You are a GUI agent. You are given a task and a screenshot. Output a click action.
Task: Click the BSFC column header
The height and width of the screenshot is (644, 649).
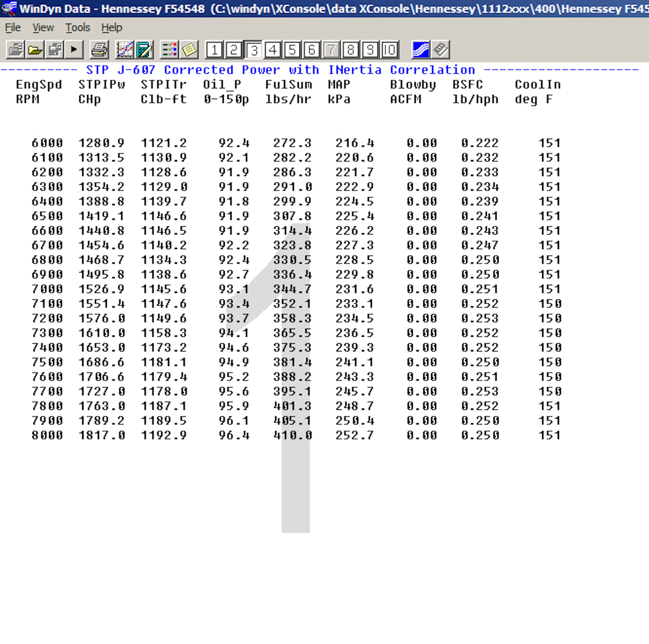tap(467, 84)
